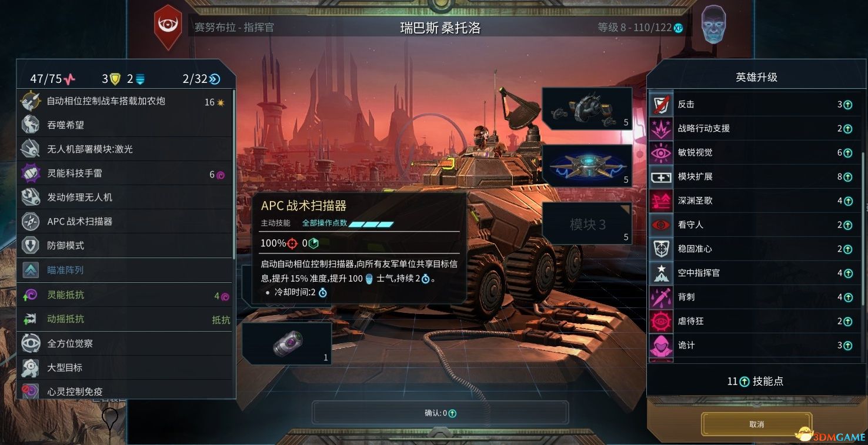Click the 反击 skill icon
The height and width of the screenshot is (445, 868).
[x=661, y=104]
